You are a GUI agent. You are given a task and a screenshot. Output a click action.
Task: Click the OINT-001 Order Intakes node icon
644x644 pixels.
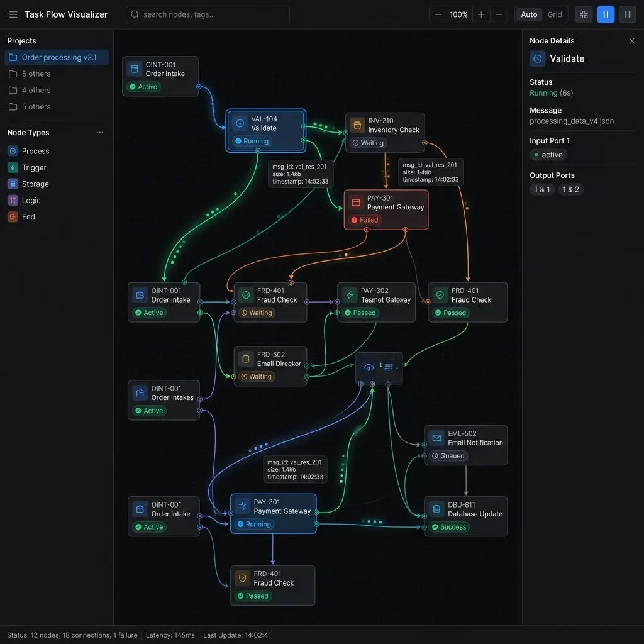pos(140,393)
